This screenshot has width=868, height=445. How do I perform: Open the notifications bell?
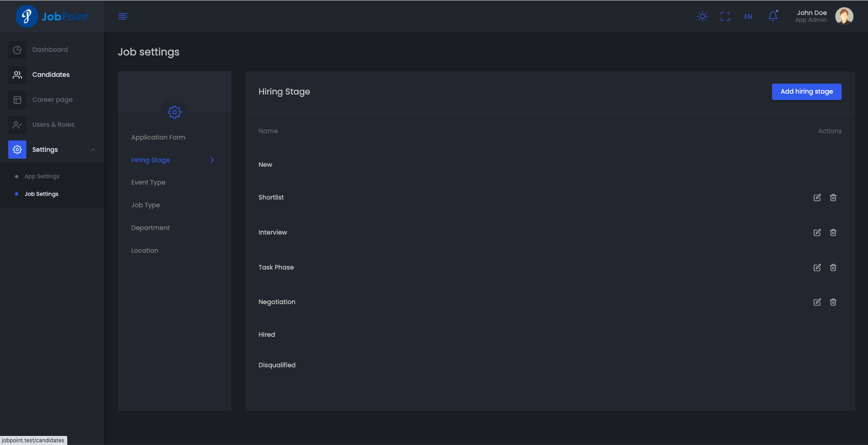[773, 16]
